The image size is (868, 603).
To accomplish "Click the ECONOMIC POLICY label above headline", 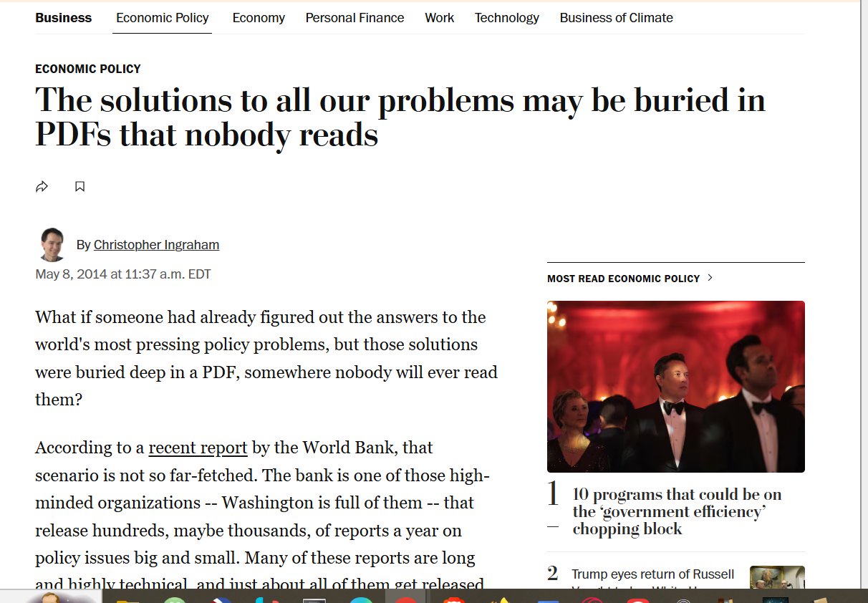I will (88, 69).
